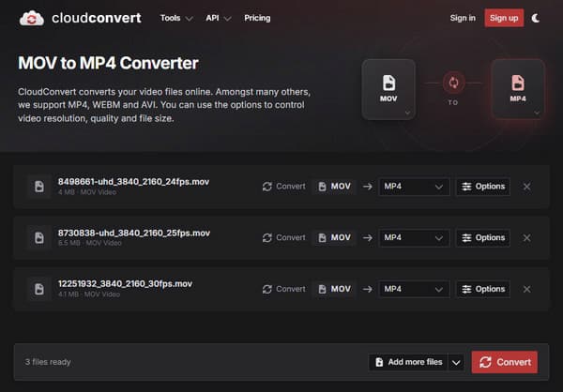Click the MOV format badge in the 8730838 row
Viewport: 563px width, 392px height.
[x=335, y=237]
